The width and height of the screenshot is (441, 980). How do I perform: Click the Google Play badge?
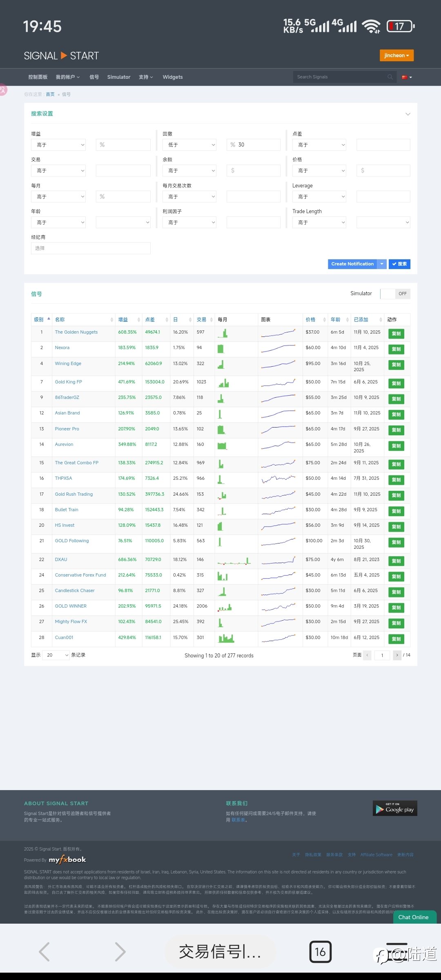pyautogui.click(x=395, y=808)
